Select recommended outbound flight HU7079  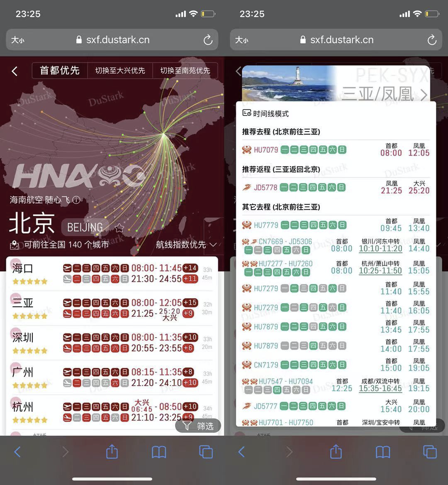(x=336, y=150)
